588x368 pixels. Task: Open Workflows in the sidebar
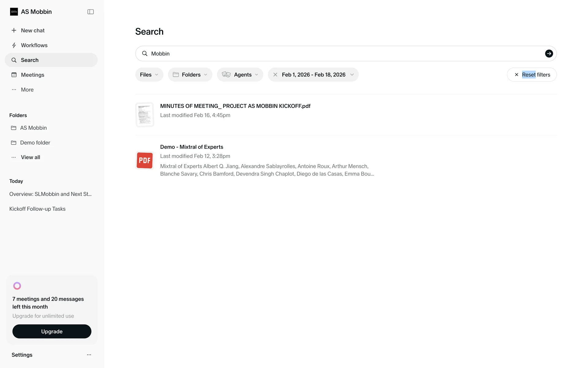(34, 45)
